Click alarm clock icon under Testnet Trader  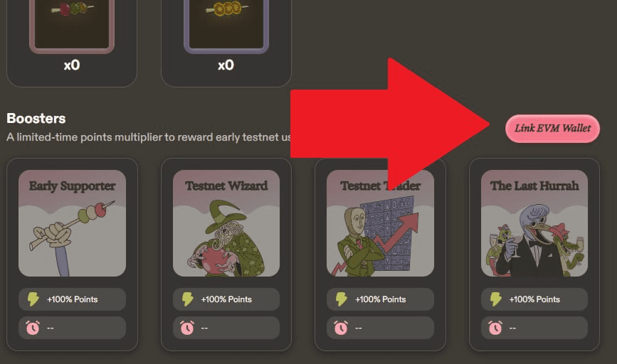[341, 328]
